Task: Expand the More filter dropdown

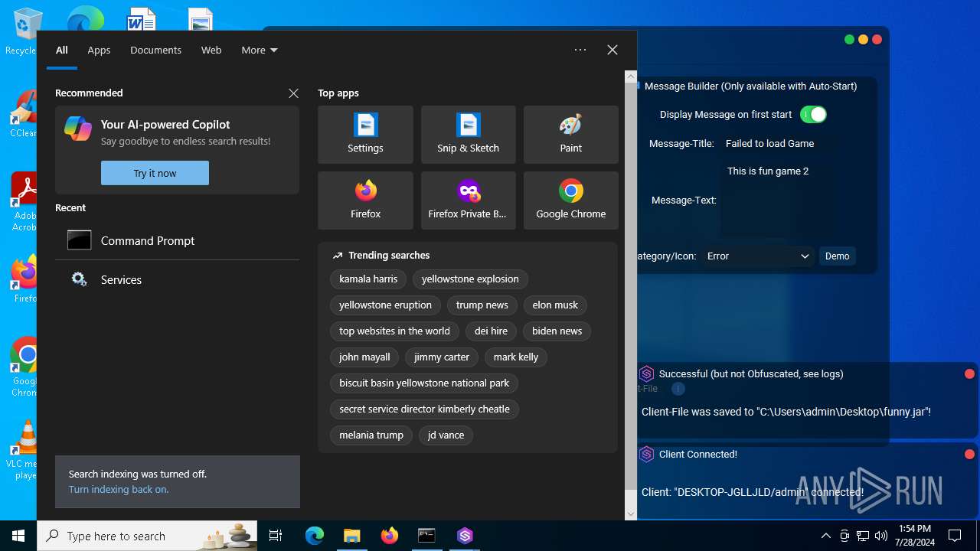Action: coord(260,50)
